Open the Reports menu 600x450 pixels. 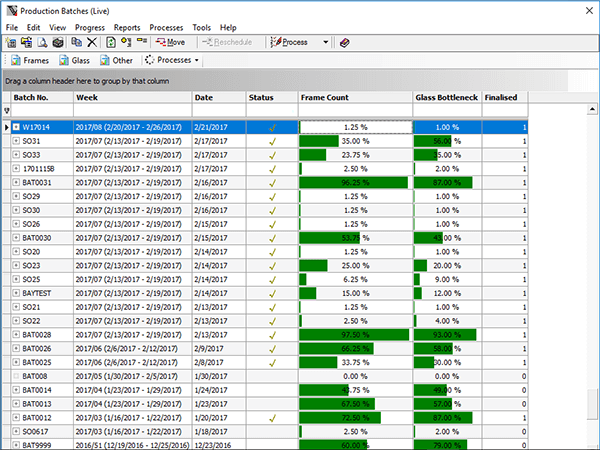tap(127, 27)
